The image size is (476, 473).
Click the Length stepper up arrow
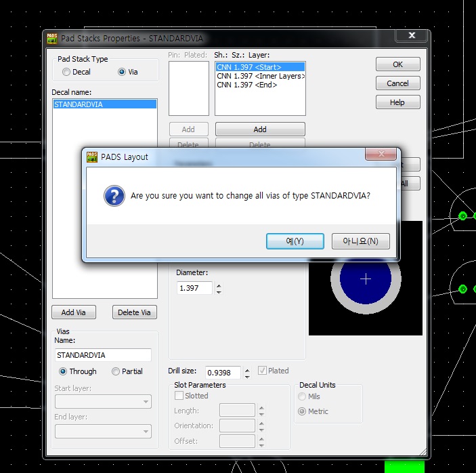point(261,407)
